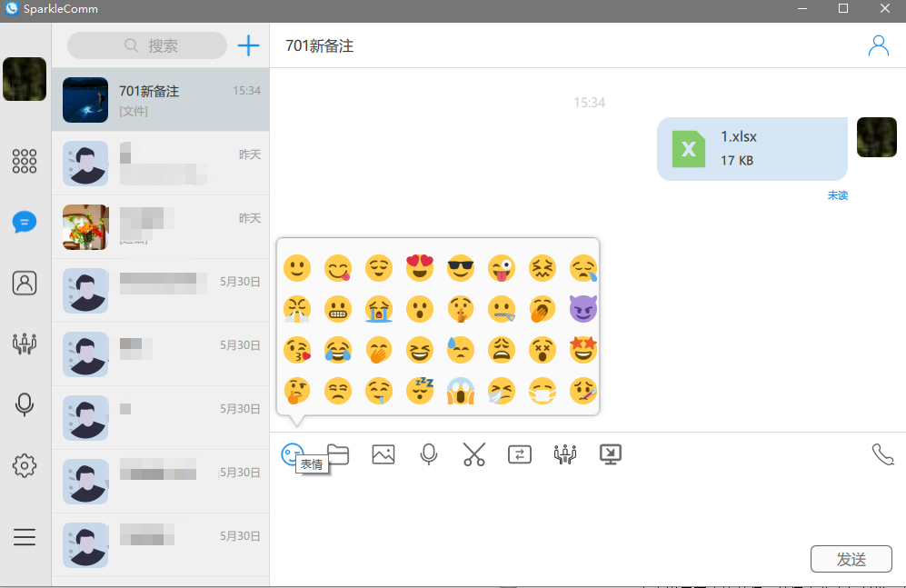906x588 pixels.
Task: Click the folder icon to send file
Action: pos(338,453)
